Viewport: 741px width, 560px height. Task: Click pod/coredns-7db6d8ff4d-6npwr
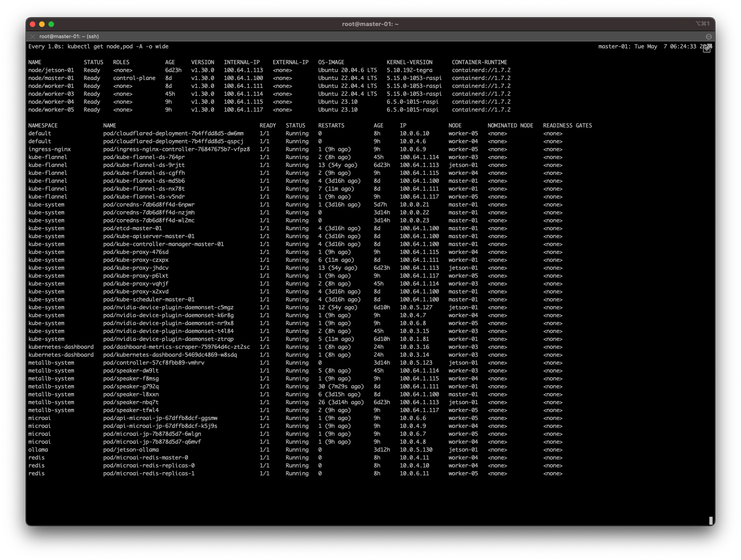pyautogui.click(x=149, y=205)
